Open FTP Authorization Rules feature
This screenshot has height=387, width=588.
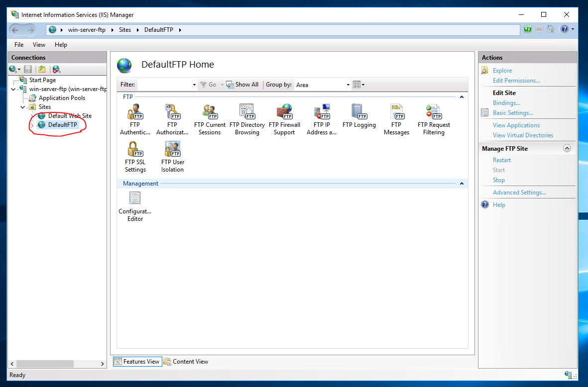[x=172, y=119]
